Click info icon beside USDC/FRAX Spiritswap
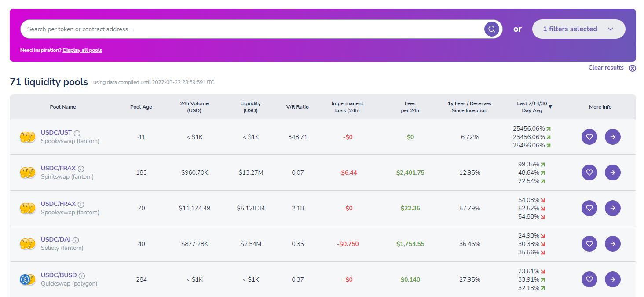644x297 pixels. [81, 169]
